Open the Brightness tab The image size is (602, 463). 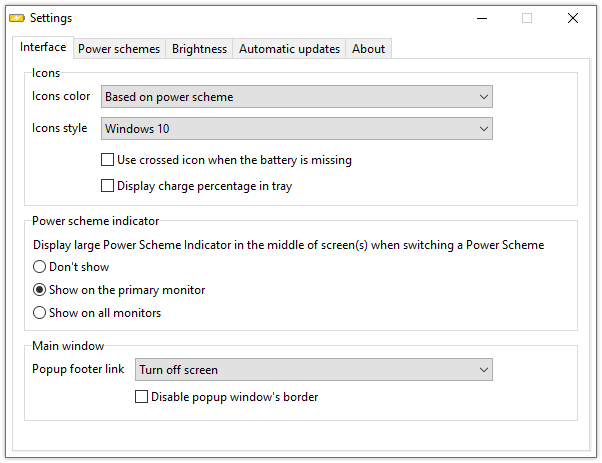click(x=199, y=49)
